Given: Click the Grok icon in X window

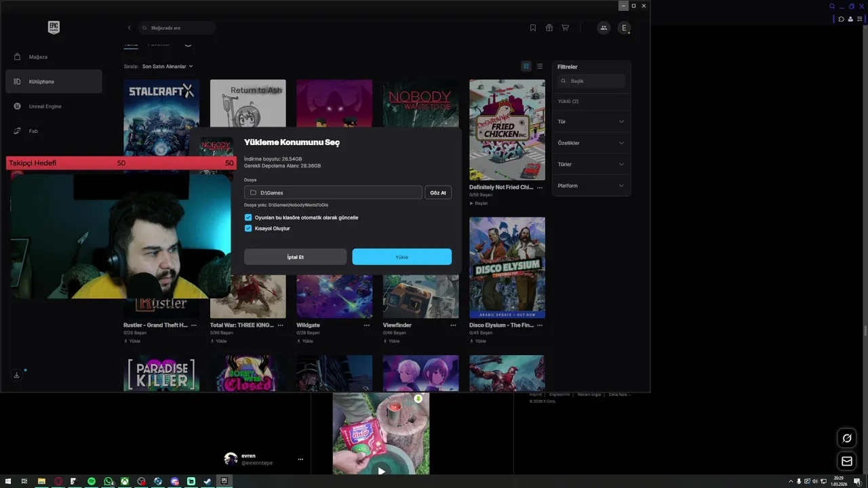Looking at the screenshot, I should click(x=847, y=438).
